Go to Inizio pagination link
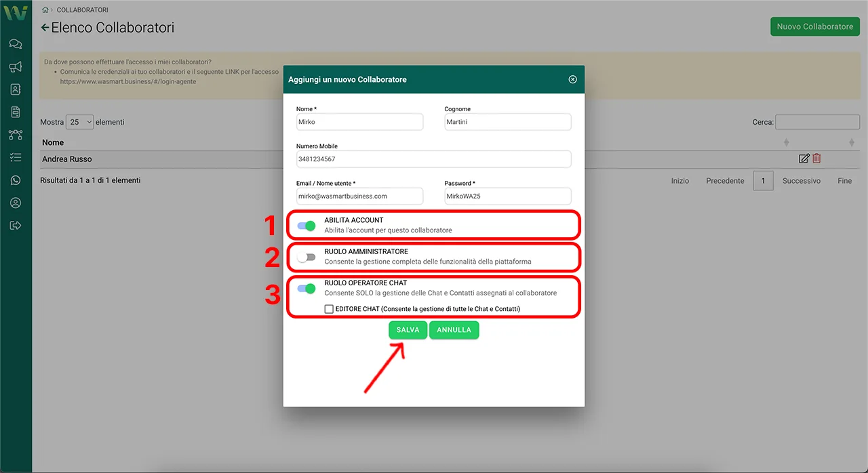 coord(680,181)
